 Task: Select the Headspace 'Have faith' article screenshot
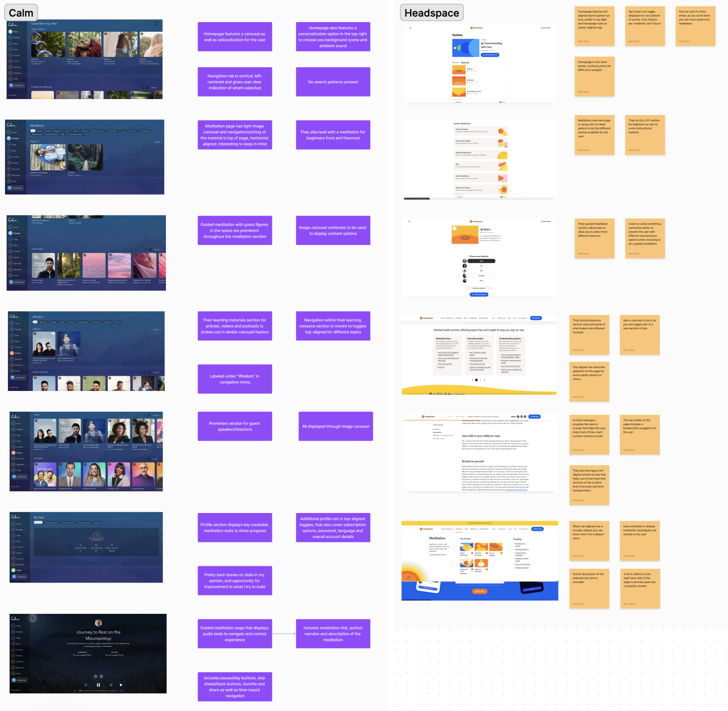[481, 453]
